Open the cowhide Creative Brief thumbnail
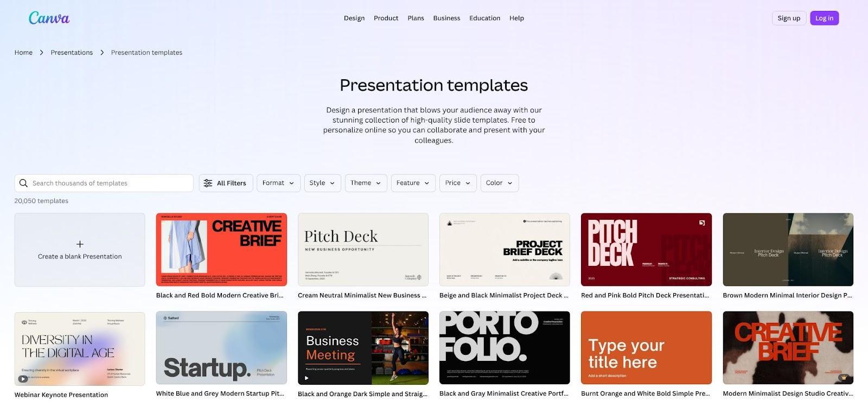This screenshot has height=407, width=868. (788, 348)
